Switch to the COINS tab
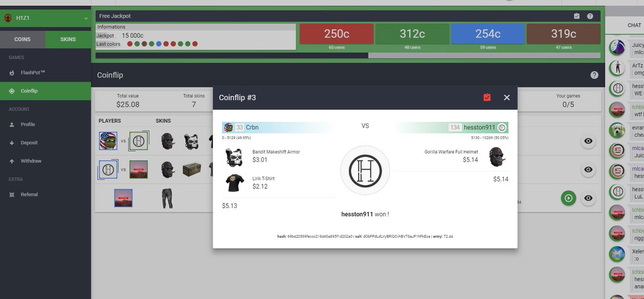 point(23,39)
